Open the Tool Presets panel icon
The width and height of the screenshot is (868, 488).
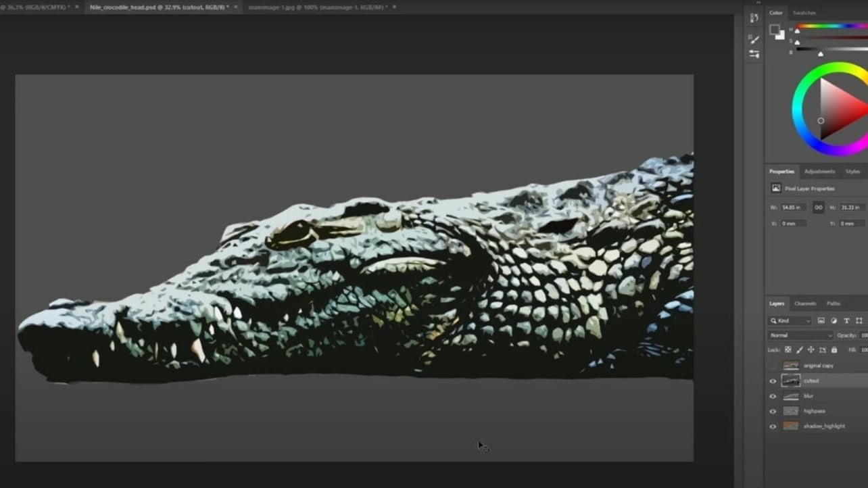tap(754, 53)
